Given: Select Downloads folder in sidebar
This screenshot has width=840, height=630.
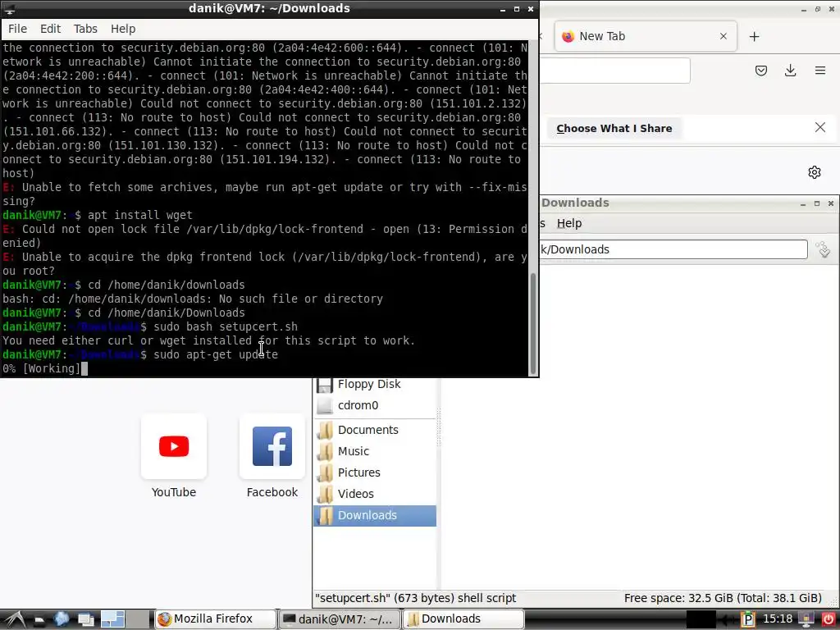Looking at the screenshot, I should click(x=374, y=516).
